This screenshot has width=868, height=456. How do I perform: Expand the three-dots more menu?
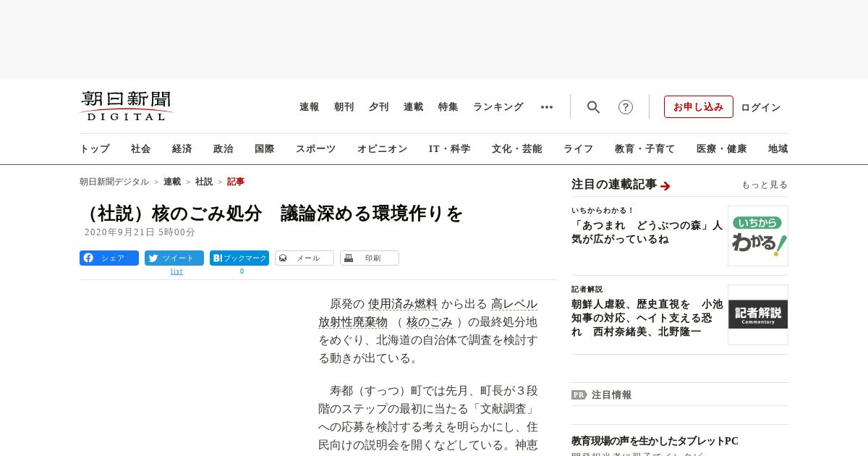[547, 107]
